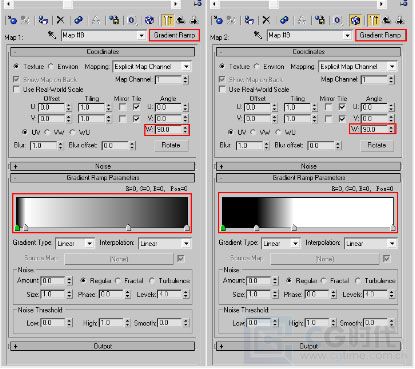Image resolution: width=415 pixels, height=369 pixels.
Task: Collapse Gradient Ramp Parameters rollout in Map 1
Action: (103, 178)
